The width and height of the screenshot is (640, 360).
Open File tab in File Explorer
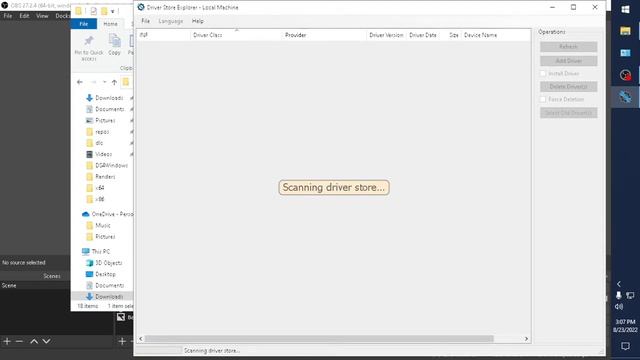(84, 24)
